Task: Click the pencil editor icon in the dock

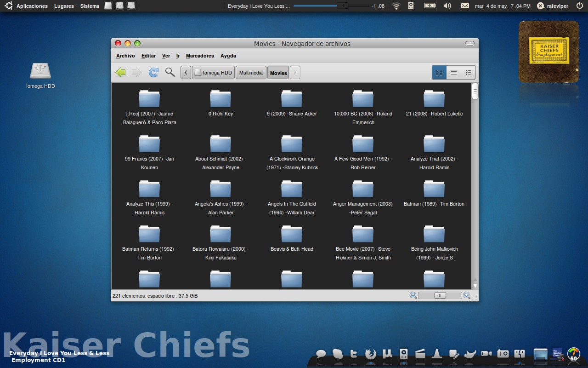Action: pyautogui.click(x=454, y=354)
